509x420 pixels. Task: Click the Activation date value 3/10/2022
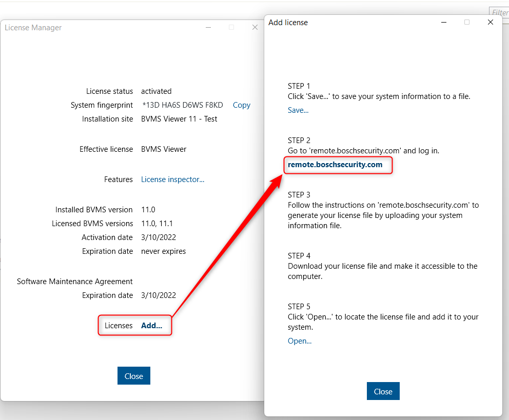coord(159,237)
